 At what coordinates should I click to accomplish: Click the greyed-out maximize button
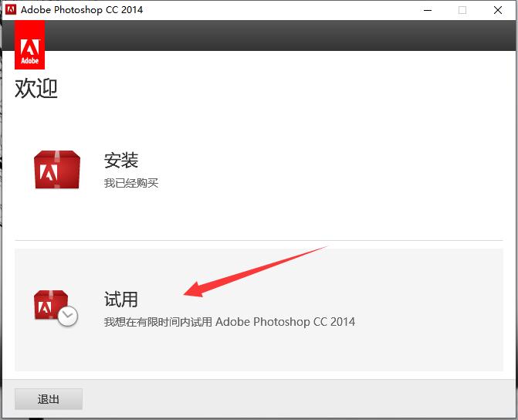[462, 10]
